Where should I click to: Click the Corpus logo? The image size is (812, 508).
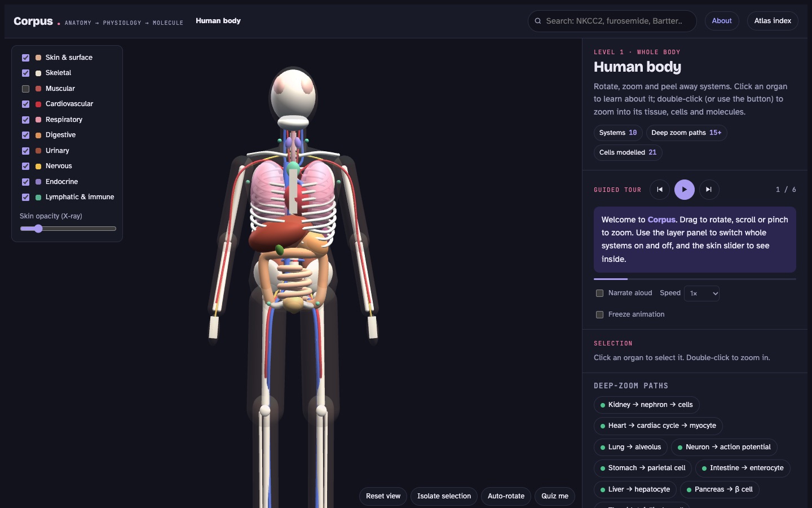pos(33,21)
